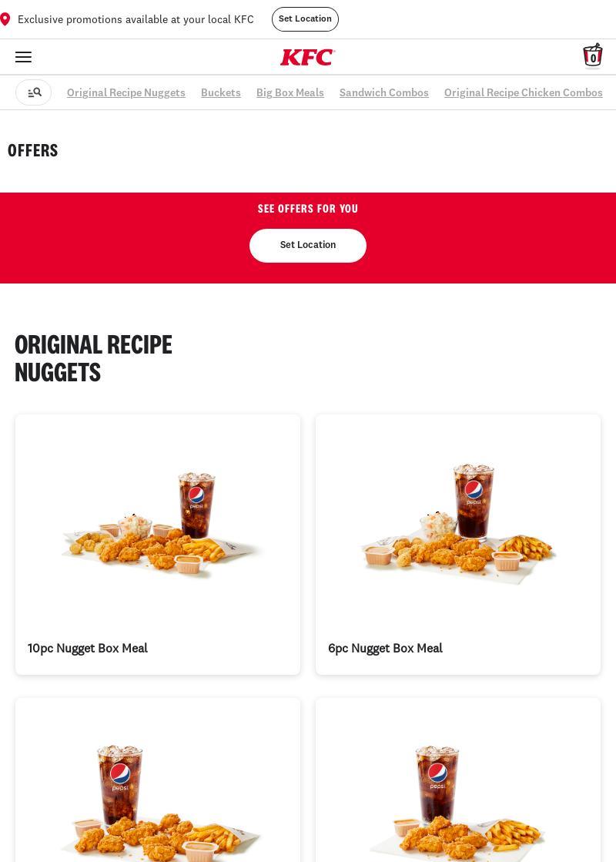Click the 6pc Nugget Box Meal title

click(385, 648)
